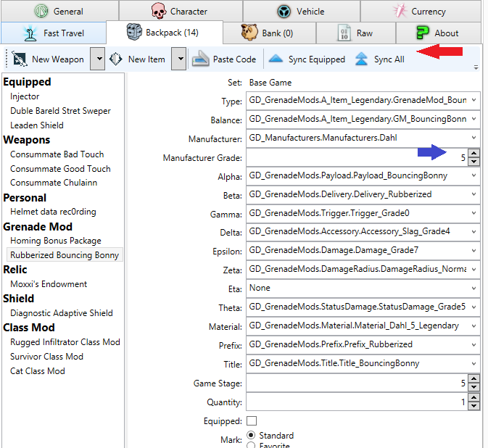Open New Weapon dropdown arrow
The image size is (488, 448).
tap(98, 59)
